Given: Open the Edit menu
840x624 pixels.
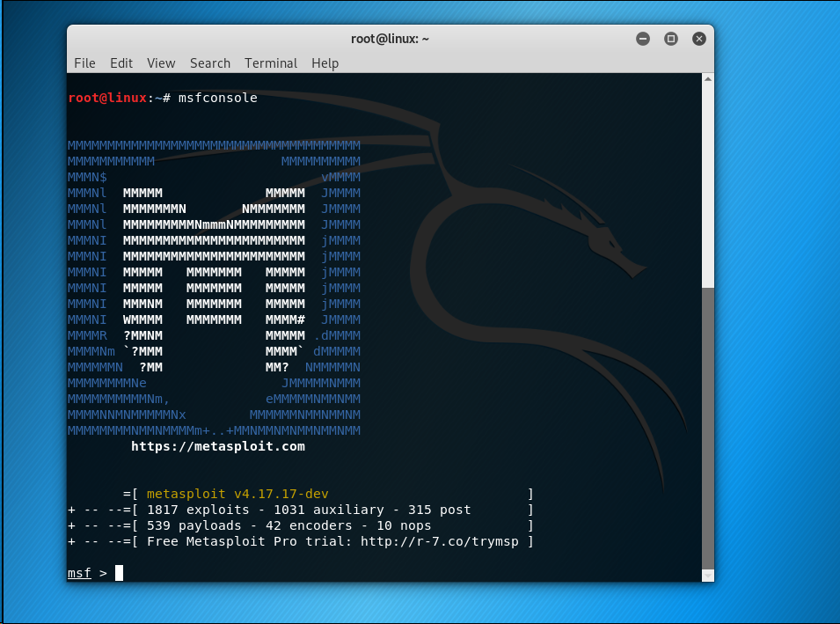Looking at the screenshot, I should click(x=121, y=63).
